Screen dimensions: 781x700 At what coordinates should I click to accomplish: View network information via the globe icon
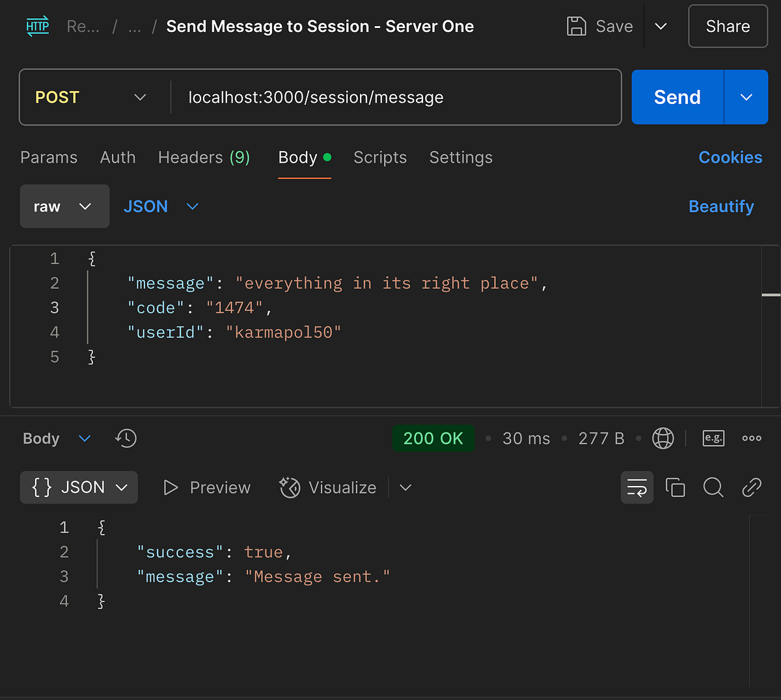663,438
